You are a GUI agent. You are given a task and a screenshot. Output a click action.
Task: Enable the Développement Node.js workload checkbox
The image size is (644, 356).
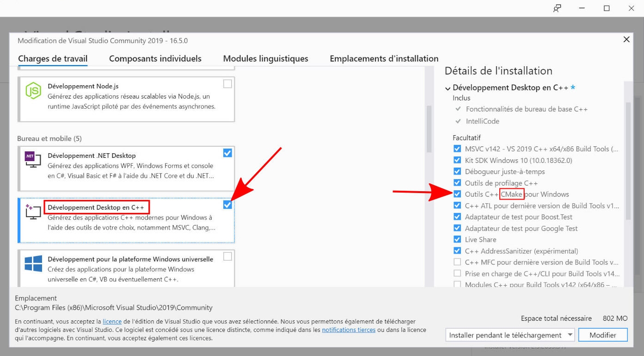tap(227, 84)
